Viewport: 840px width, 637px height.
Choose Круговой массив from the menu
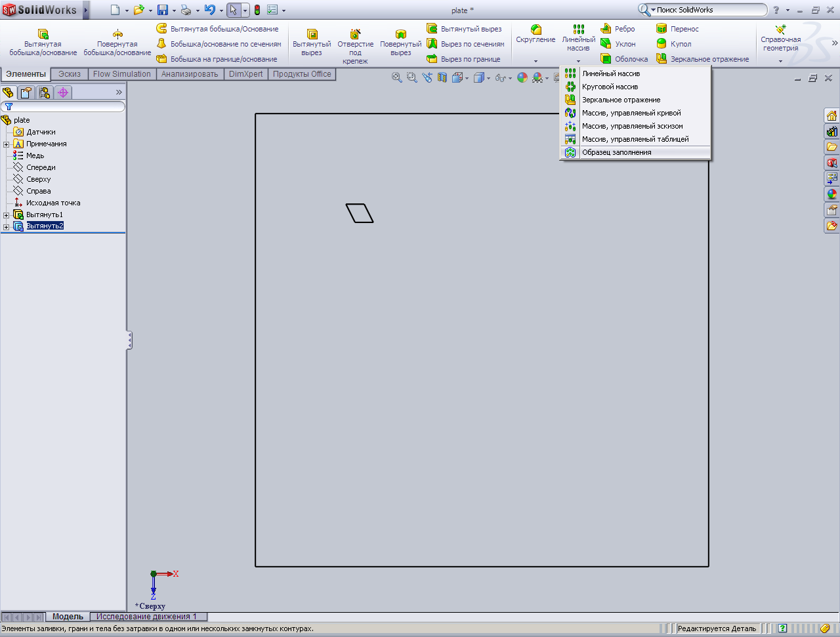(635, 87)
